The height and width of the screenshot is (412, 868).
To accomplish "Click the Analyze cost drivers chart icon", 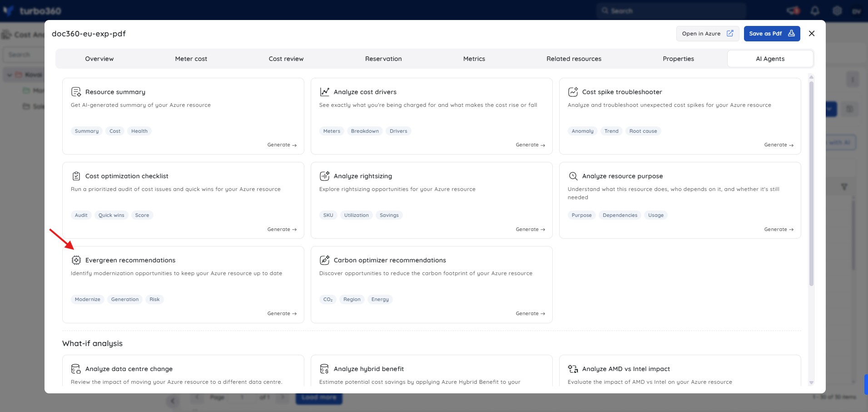I will 324,92.
